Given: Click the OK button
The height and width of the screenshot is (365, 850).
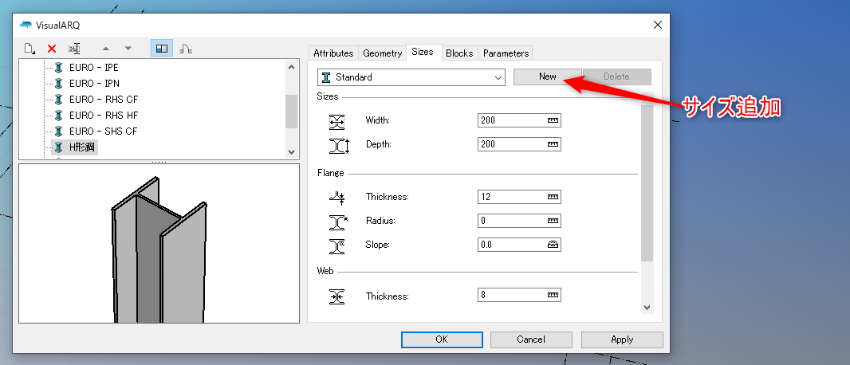Looking at the screenshot, I should click(x=442, y=340).
